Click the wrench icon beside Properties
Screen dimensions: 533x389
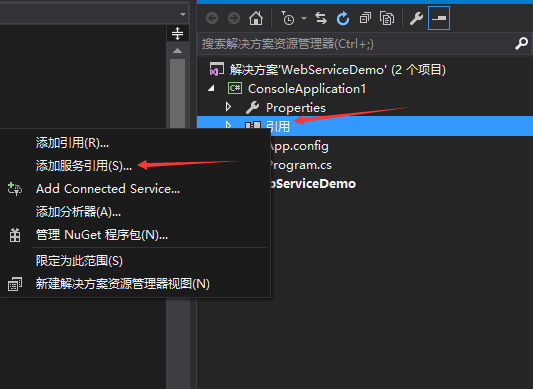253,107
